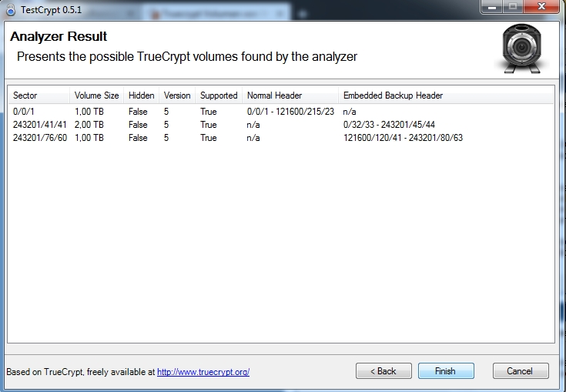Sort by Embedded Backup Header column header
This screenshot has height=392, width=566.
446,95
